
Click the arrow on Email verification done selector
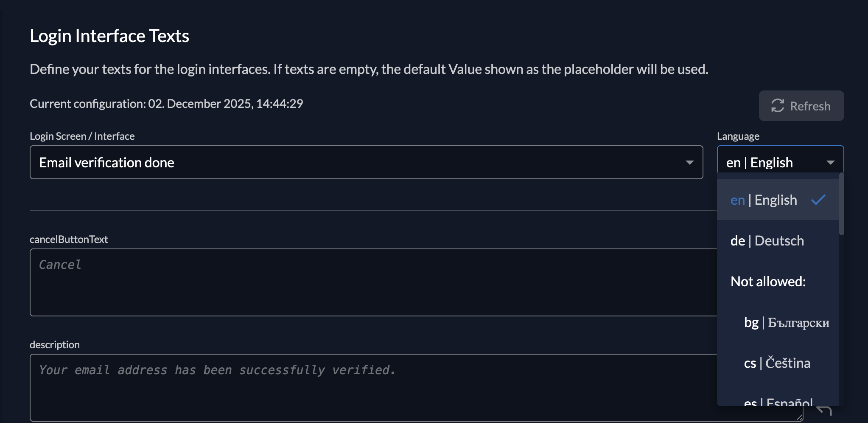click(x=689, y=163)
